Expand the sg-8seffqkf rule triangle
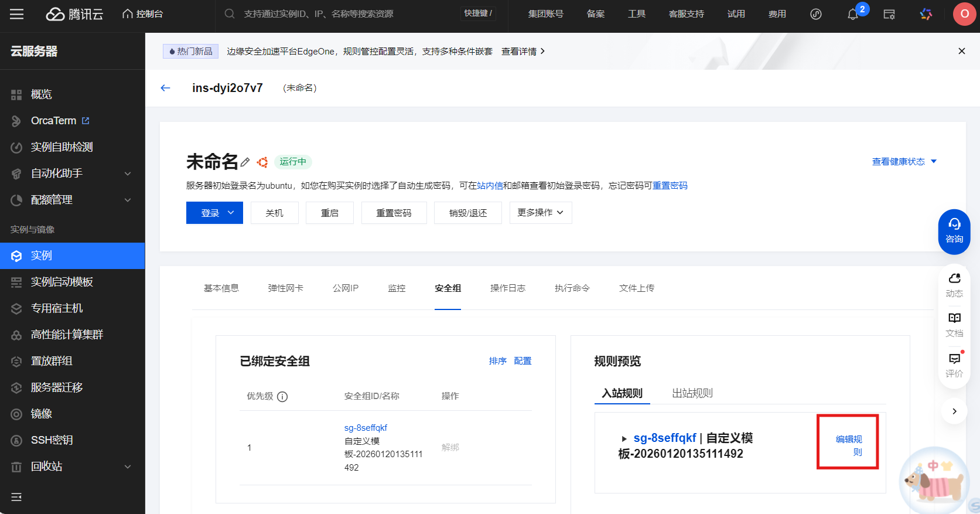This screenshot has width=980, height=514. click(x=624, y=438)
